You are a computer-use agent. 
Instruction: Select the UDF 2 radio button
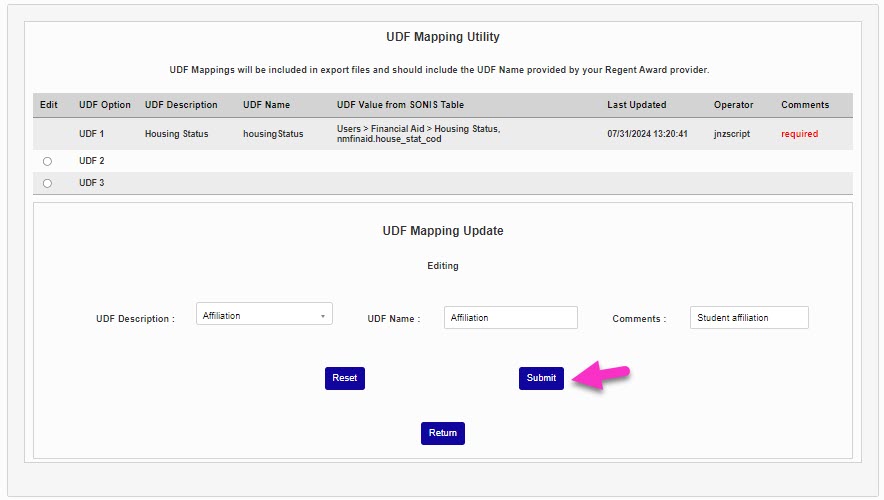coord(47,161)
